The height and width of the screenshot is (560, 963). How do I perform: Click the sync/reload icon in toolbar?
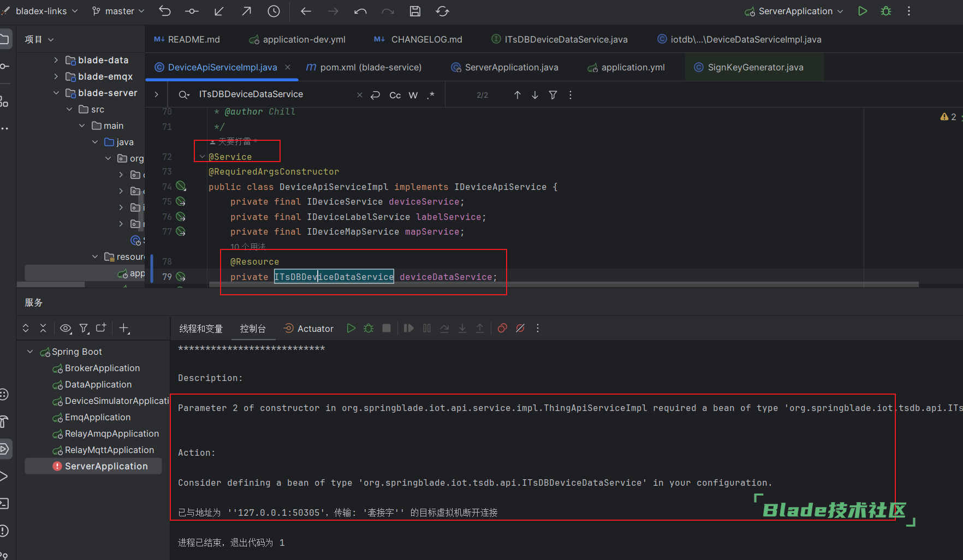442,11
